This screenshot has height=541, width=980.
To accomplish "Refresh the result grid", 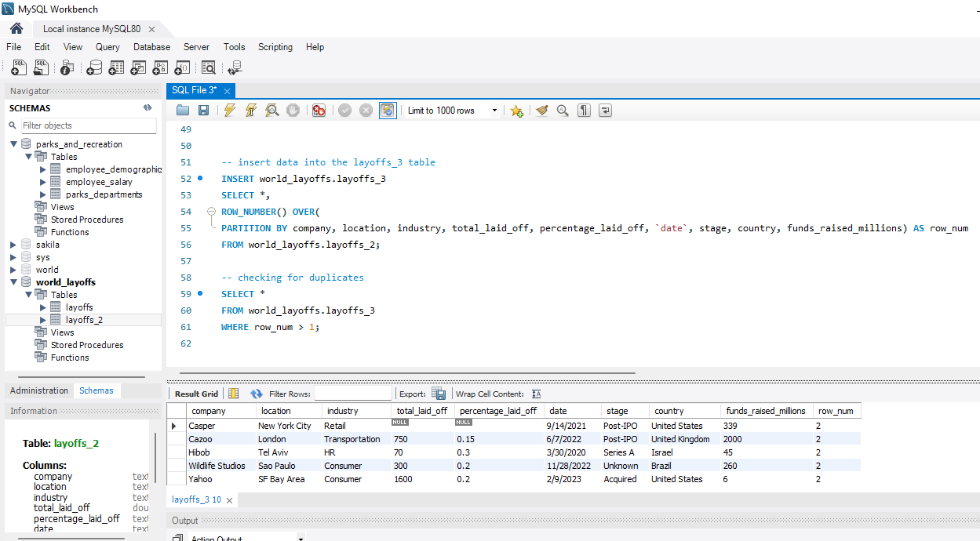I will point(257,394).
